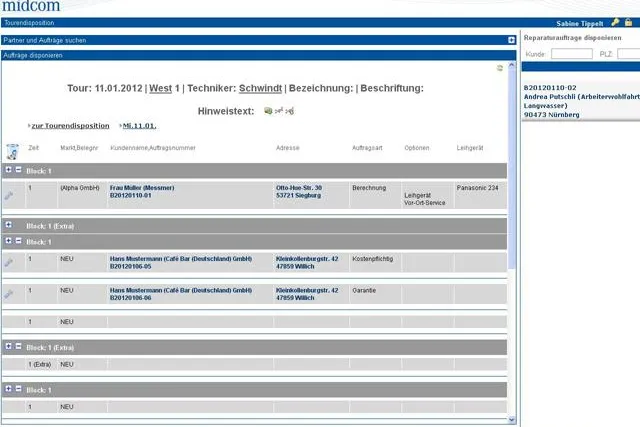
Task: Open Kleinkollenburgstr. 42 address in Garantie row
Action: click(307, 294)
